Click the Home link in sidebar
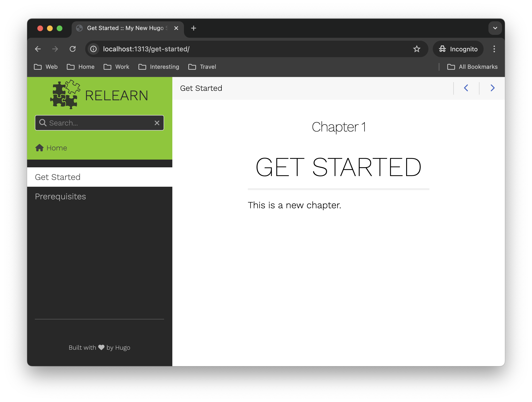The height and width of the screenshot is (402, 532). click(x=57, y=148)
